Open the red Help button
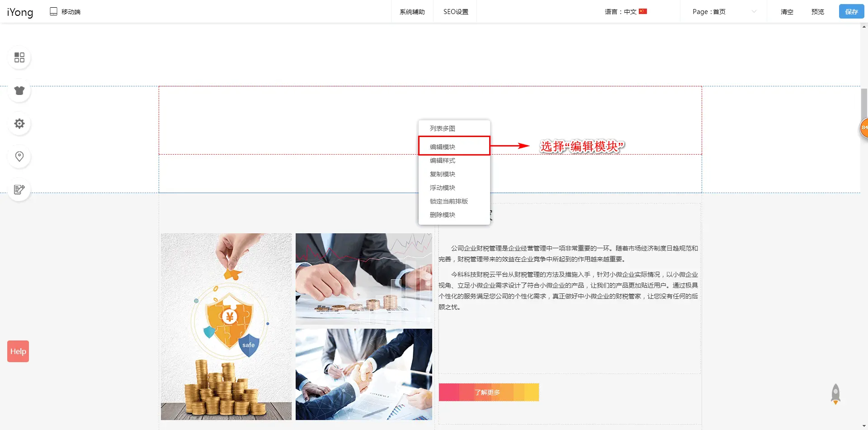The height and width of the screenshot is (430, 868). point(18,351)
